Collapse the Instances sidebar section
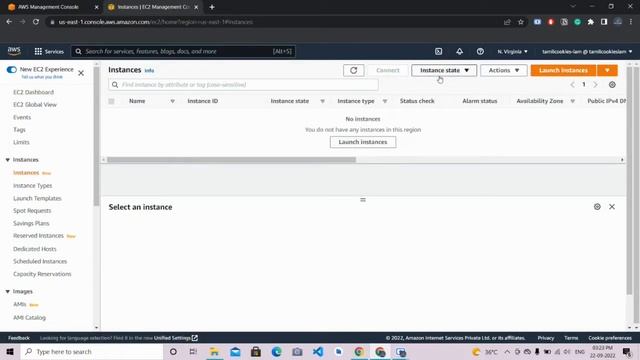640x360 pixels. pos(8,160)
